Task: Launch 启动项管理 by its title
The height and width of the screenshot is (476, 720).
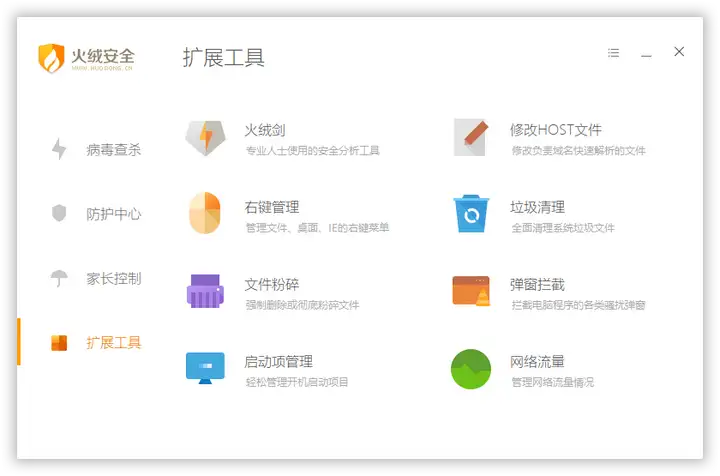Action: (278, 362)
